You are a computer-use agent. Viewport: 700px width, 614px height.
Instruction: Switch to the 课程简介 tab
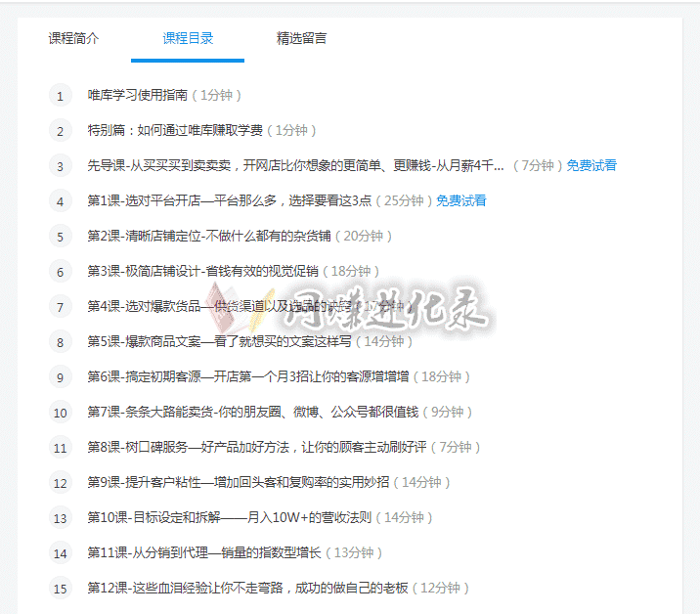click(x=73, y=38)
